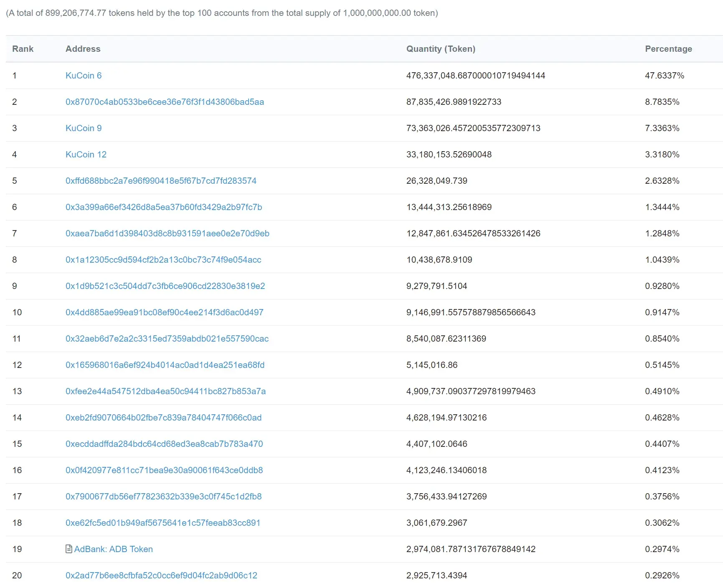Open address 0x4dd885ae99ea91bc08ef90c4ee214f3d6ac0d497
This screenshot has height=588, width=723.
coord(165,312)
